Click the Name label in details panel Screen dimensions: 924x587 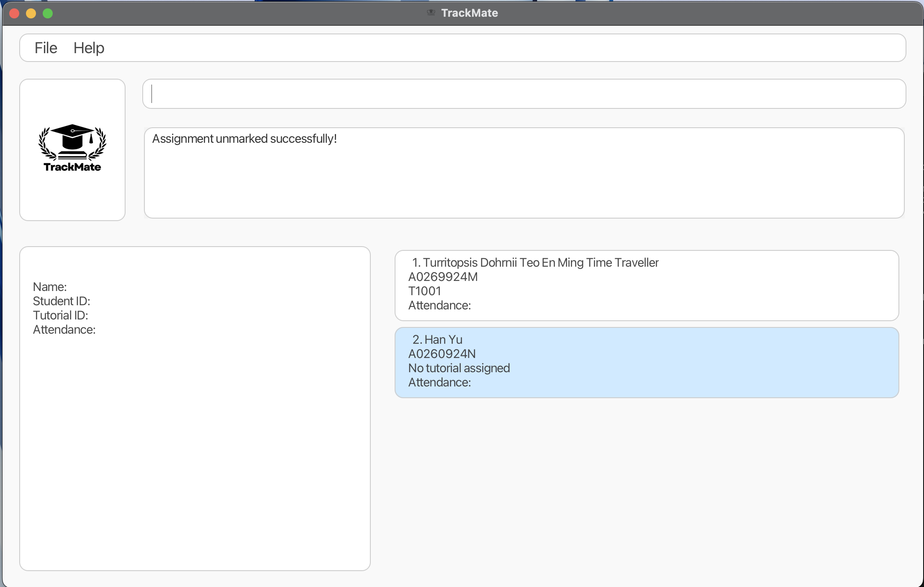click(50, 287)
